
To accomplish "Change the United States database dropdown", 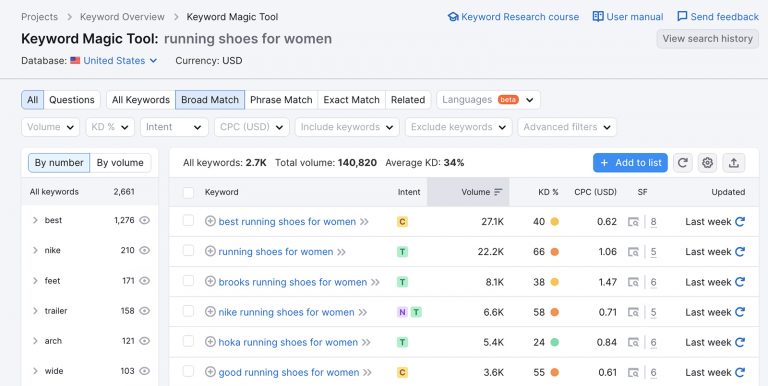I will click(x=114, y=61).
